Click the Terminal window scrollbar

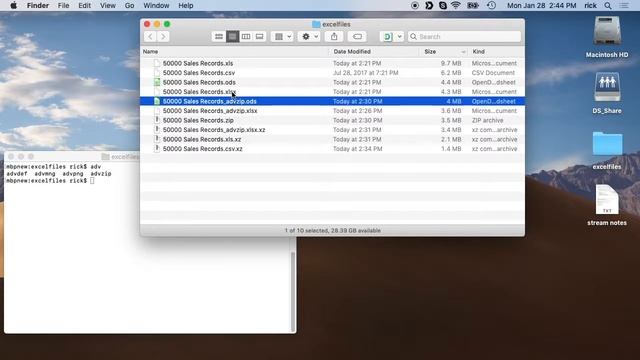coord(293,291)
